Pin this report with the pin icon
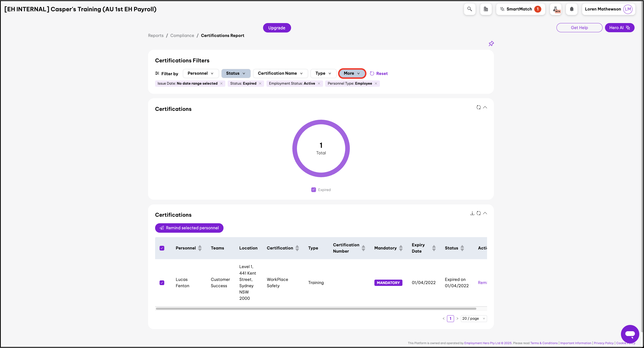This screenshot has width=644, height=348. click(491, 44)
